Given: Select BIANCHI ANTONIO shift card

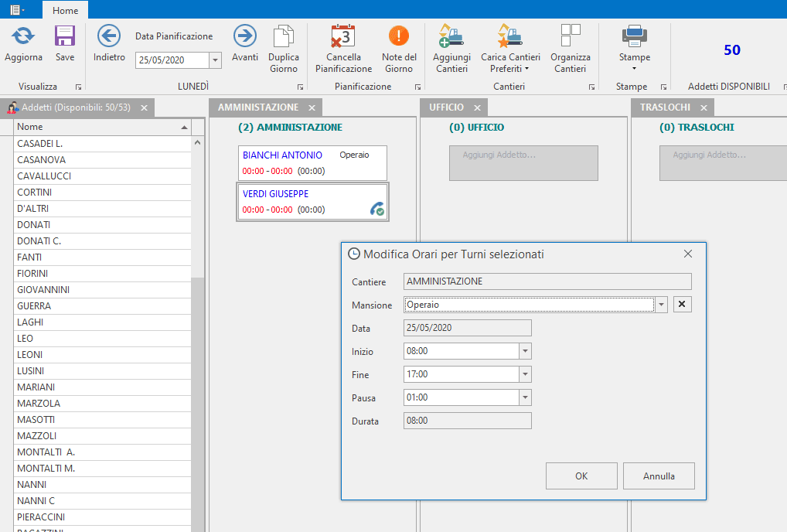Looking at the screenshot, I should pyautogui.click(x=312, y=163).
